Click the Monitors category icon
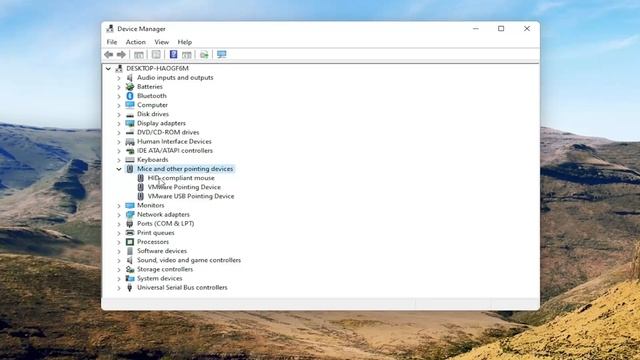Viewport: 640px width, 360px height. coord(130,205)
